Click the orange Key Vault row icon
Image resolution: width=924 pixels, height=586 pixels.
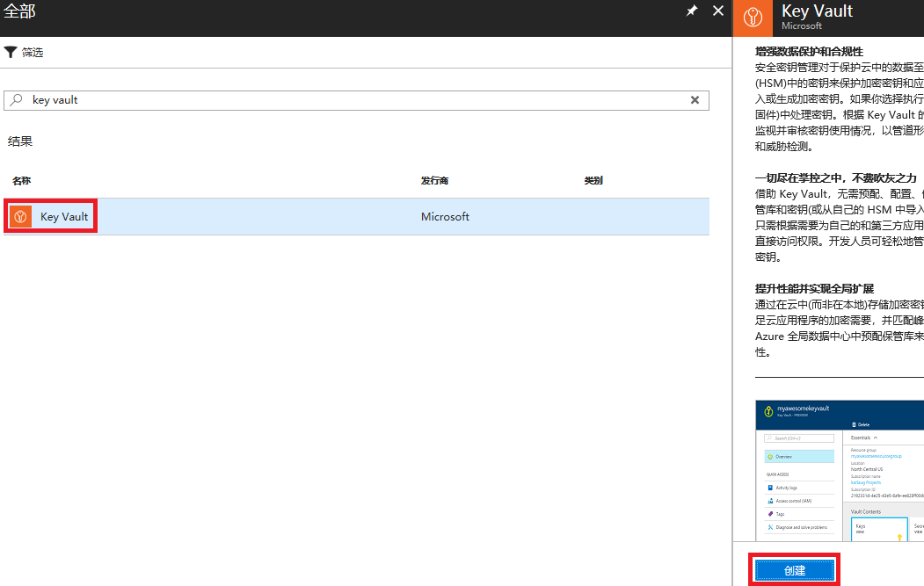[20, 217]
